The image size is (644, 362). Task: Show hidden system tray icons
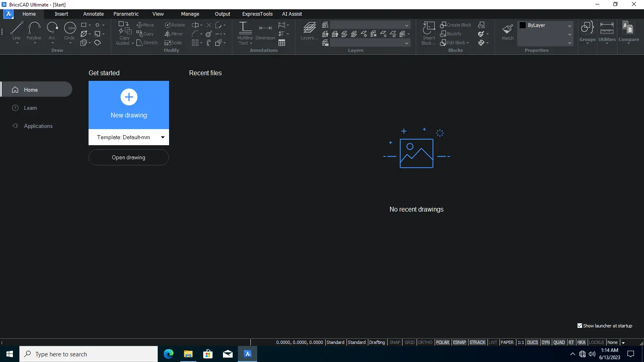pyautogui.click(x=573, y=354)
